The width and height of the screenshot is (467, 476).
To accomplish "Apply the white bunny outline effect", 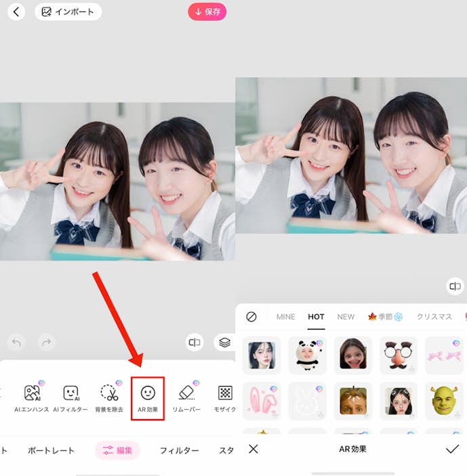I will 307,401.
